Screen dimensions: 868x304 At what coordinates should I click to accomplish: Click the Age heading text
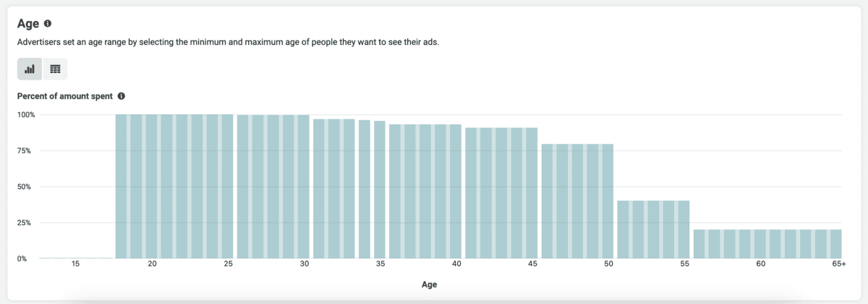point(27,23)
